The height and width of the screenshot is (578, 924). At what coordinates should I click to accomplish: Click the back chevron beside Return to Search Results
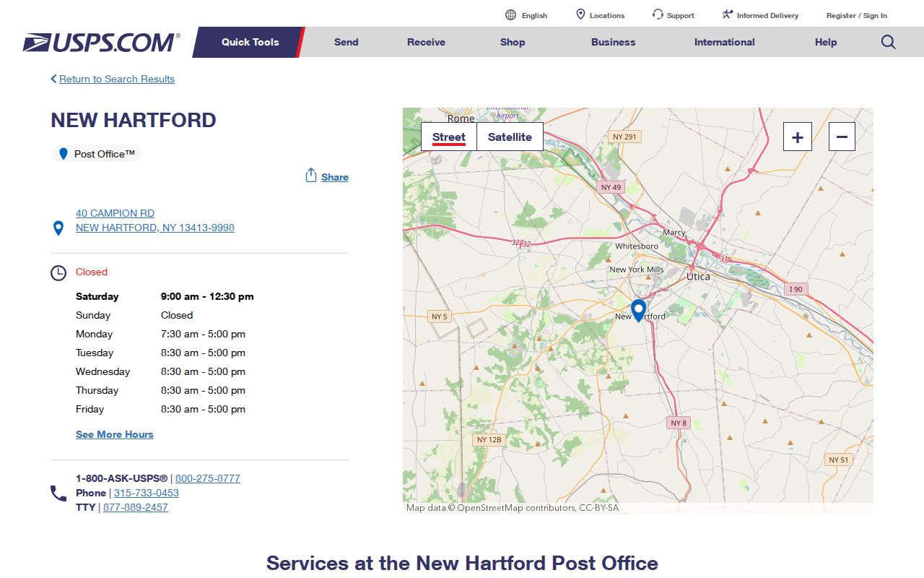[x=53, y=79]
